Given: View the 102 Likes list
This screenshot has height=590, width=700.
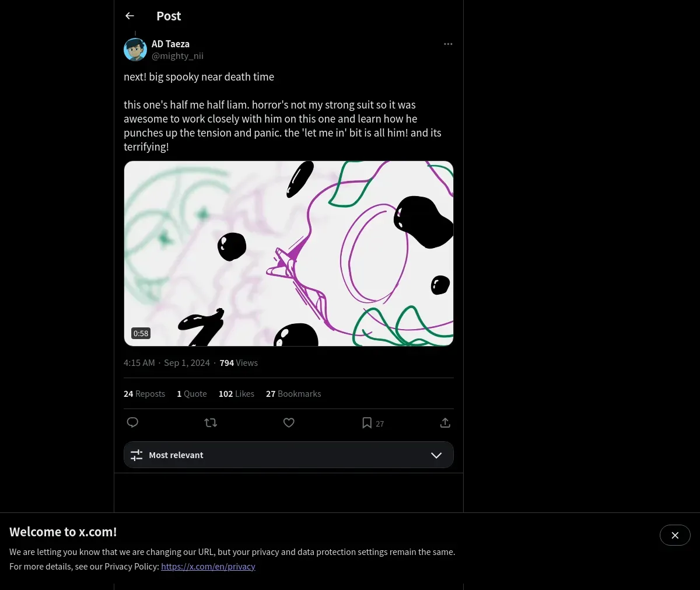Looking at the screenshot, I should click(x=236, y=394).
